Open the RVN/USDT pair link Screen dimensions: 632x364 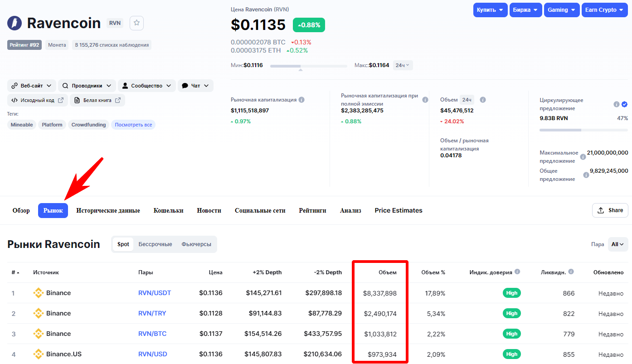(x=155, y=293)
